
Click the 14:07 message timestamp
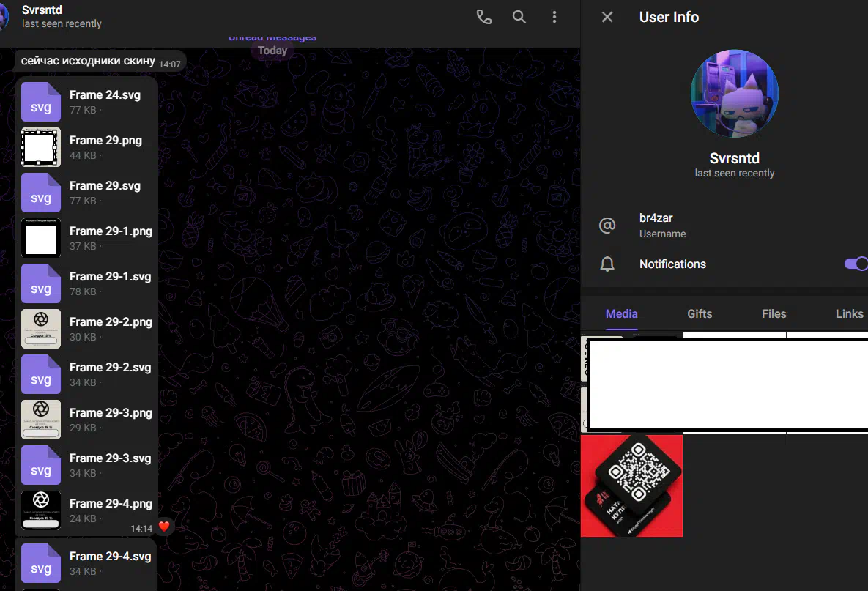tap(169, 64)
